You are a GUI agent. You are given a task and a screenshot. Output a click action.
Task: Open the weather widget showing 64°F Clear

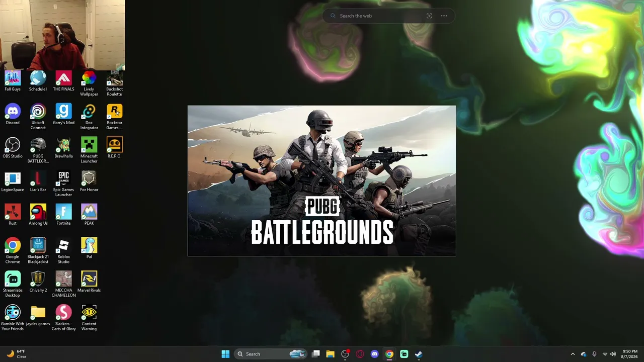16,354
